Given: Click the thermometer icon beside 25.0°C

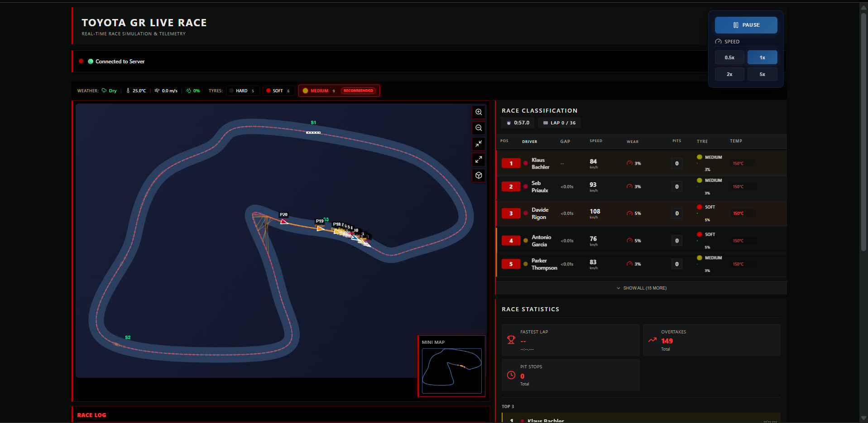Looking at the screenshot, I should (128, 90).
